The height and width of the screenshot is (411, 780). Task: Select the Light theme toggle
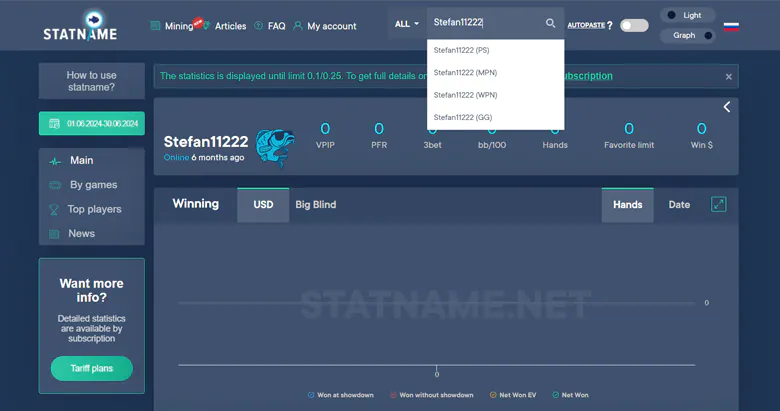click(687, 15)
